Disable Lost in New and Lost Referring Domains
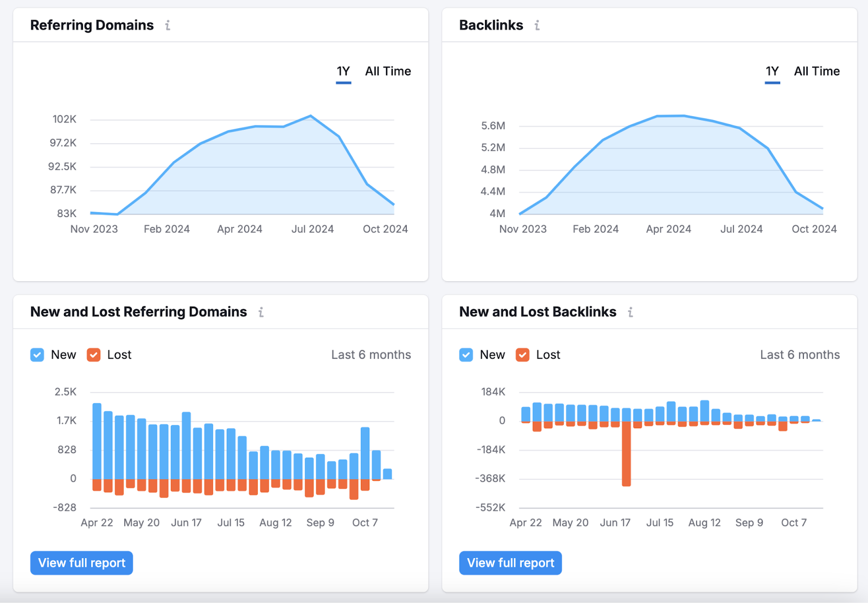Screen dimensions: 868x603 (x=93, y=354)
